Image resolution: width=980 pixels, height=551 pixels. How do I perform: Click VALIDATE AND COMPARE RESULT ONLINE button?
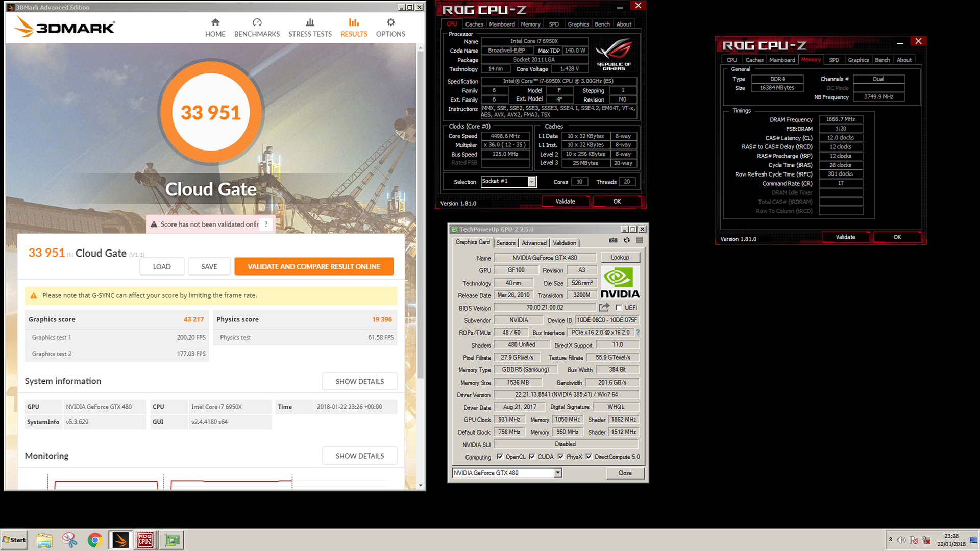(314, 266)
